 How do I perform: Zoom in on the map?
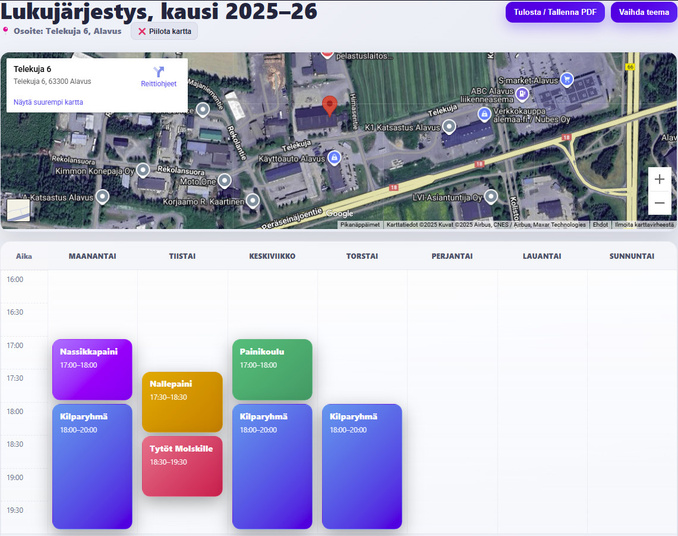659,179
